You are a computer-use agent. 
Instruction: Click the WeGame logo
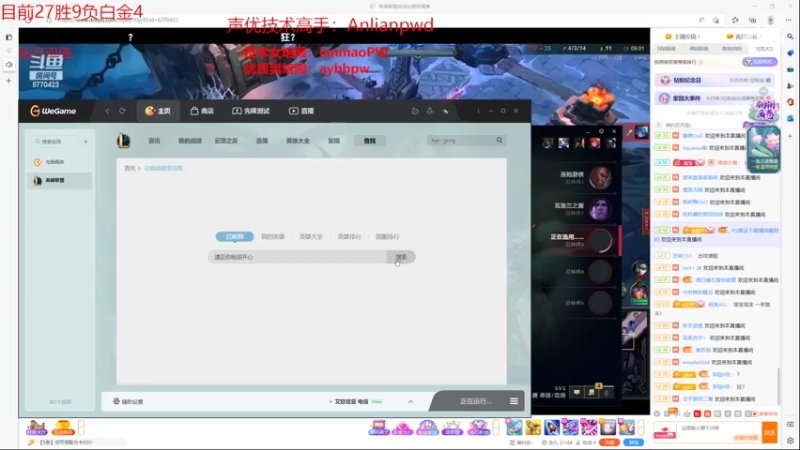(53, 111)
